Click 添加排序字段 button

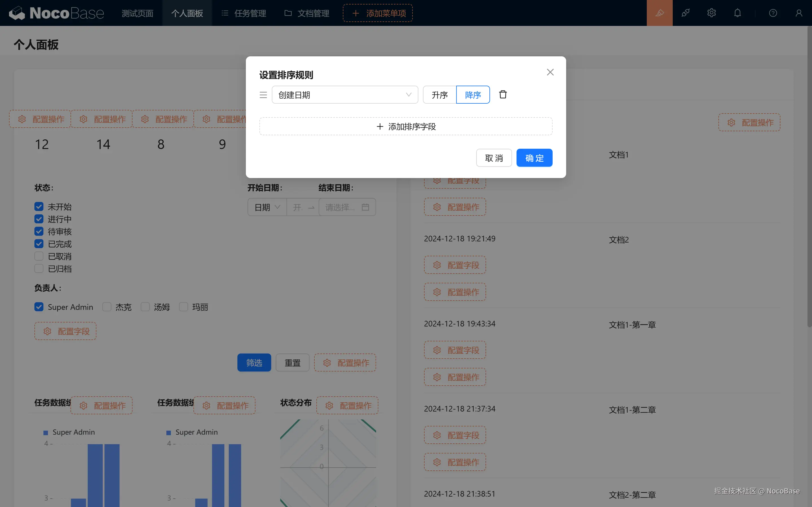pyautogui.click(x=406, y=126)
